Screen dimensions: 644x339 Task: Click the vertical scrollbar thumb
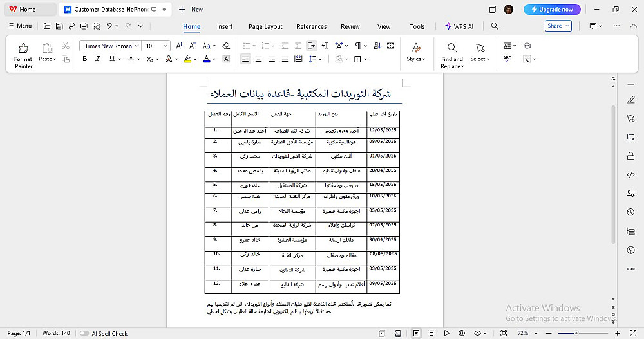pos(613,174)
